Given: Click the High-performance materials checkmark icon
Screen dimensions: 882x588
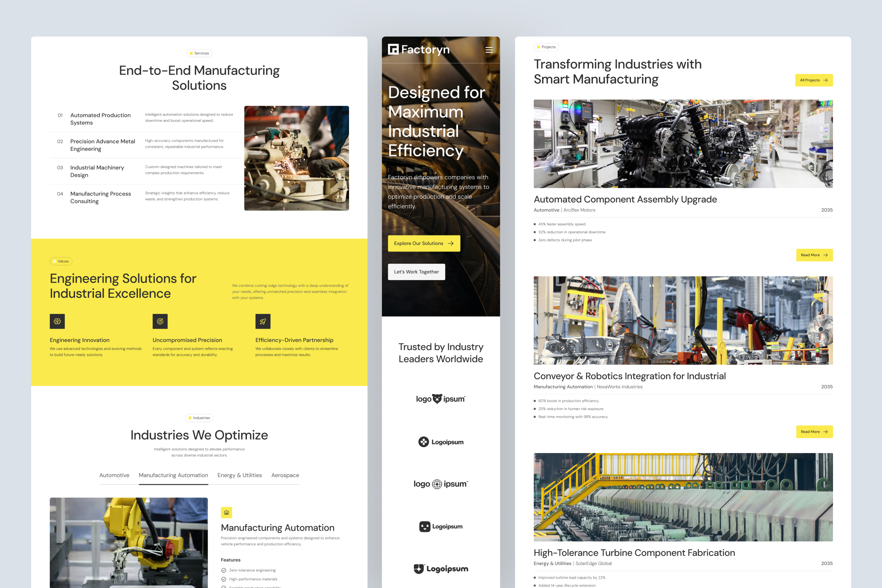Looking at the screenshot, I should coord(224,579).
